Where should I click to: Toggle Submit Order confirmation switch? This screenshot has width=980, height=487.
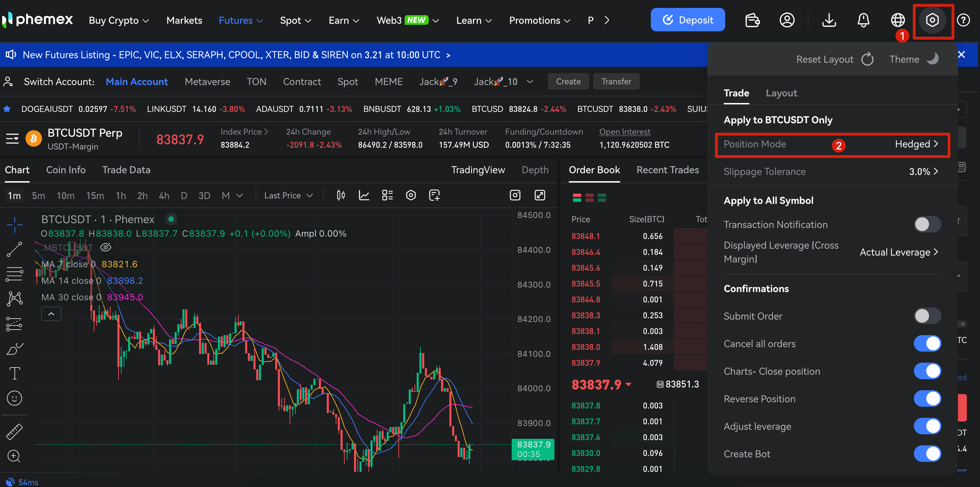coord(928,316)
